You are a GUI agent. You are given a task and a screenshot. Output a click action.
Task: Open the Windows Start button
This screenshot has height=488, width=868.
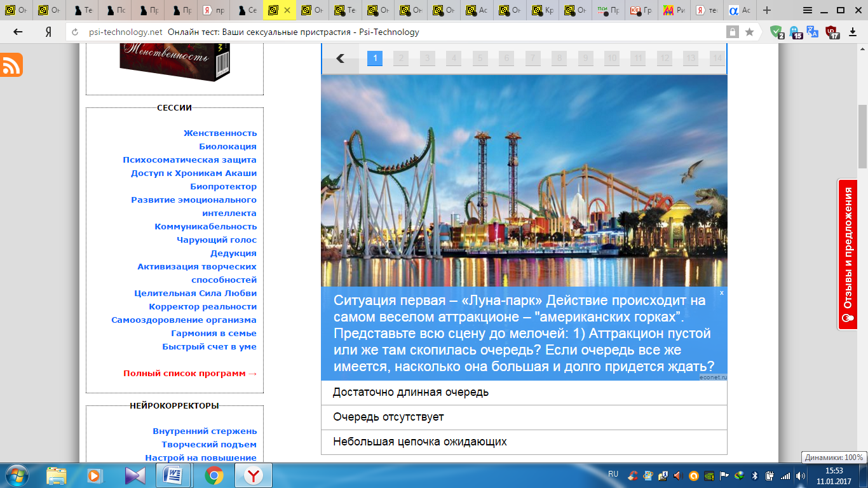pyautogui.click(x=17, y=475)
